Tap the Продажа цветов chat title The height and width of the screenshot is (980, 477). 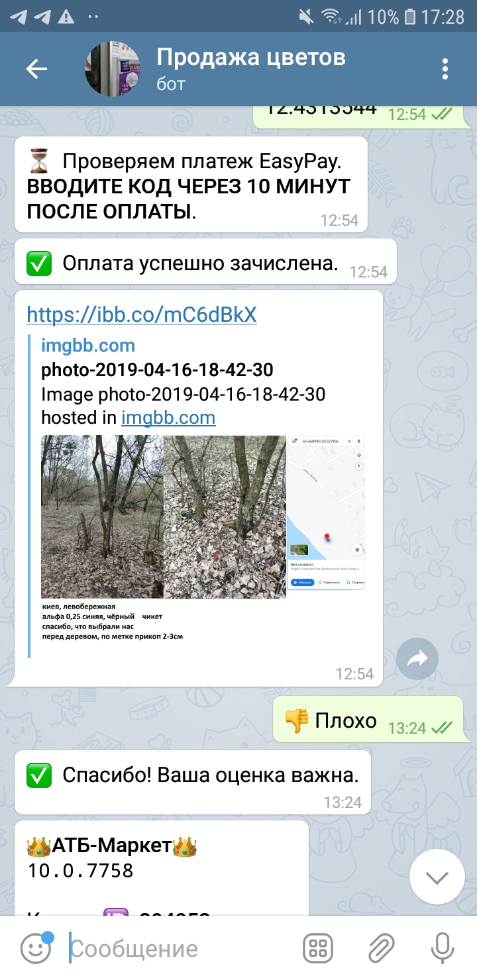click(x=250, y=57)
